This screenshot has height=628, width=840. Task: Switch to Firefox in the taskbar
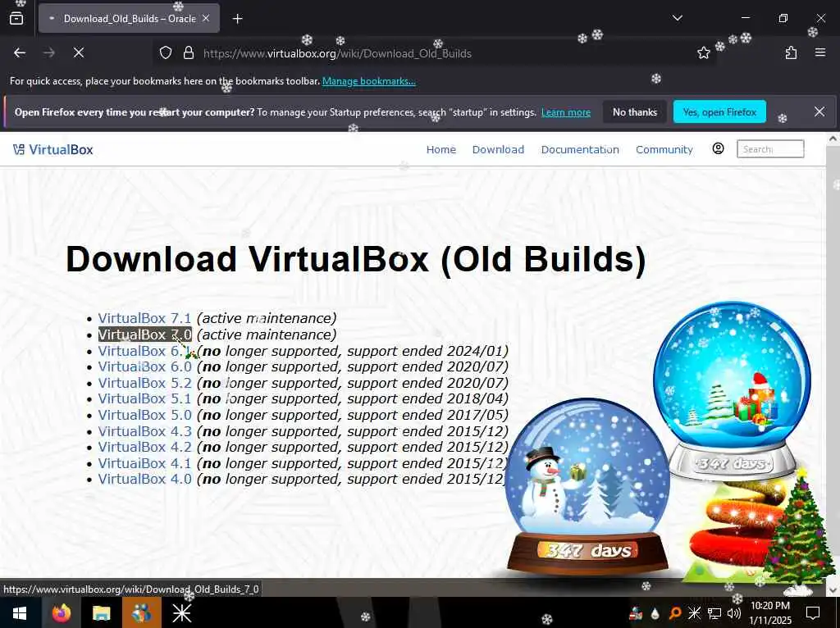click(x=61, y=613)
